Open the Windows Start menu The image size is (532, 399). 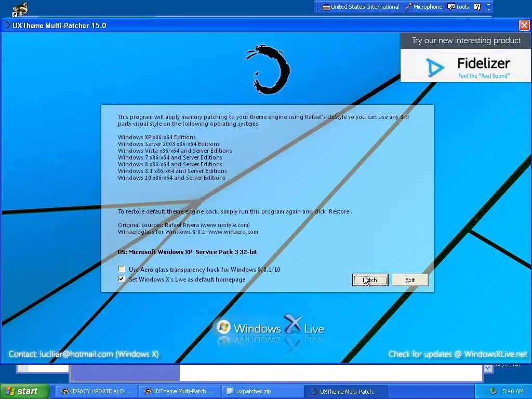click(24, 391)
